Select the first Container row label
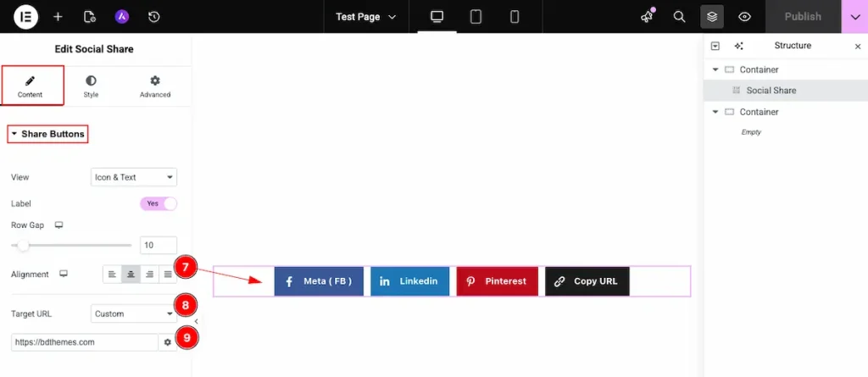This screenshot has width=868, height=377. pos(759,69)
